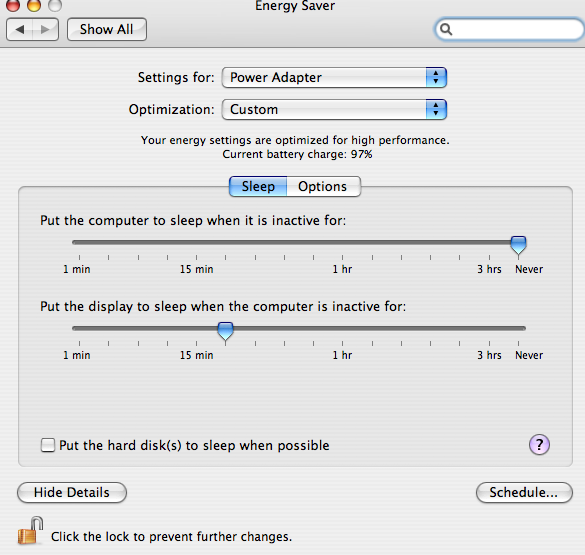Viewport: 585px width, 555px height.
Task: Click 'Put the display to sleep' label
Action: [223, 307]
